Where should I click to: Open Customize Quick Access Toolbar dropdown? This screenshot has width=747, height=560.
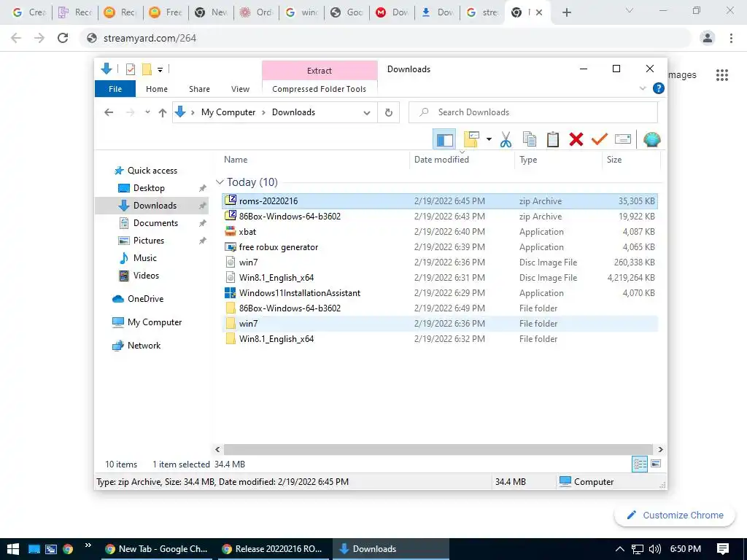pos(160,70)
